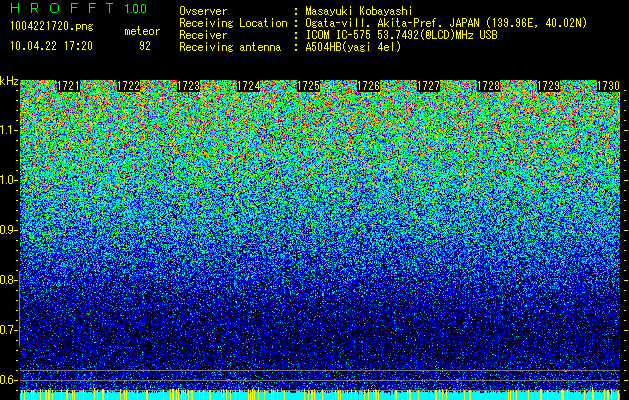
Task: Click the 1726 time marker
Action: tap(368, 86)
